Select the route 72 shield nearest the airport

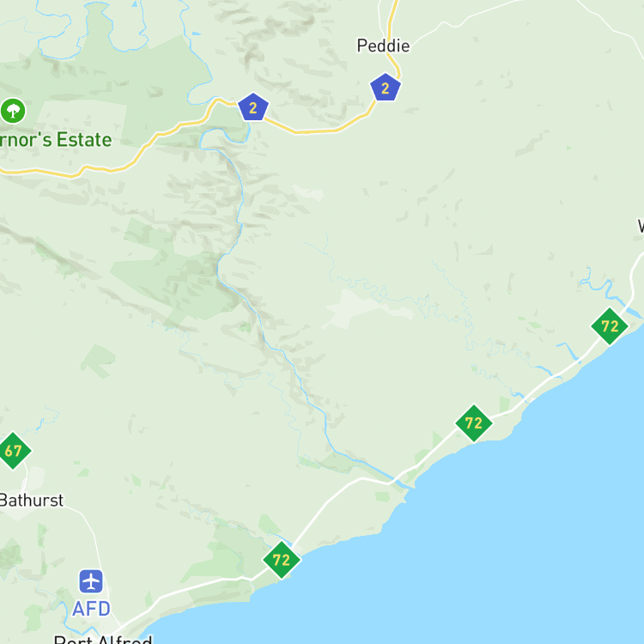click(x=282, y=560)
